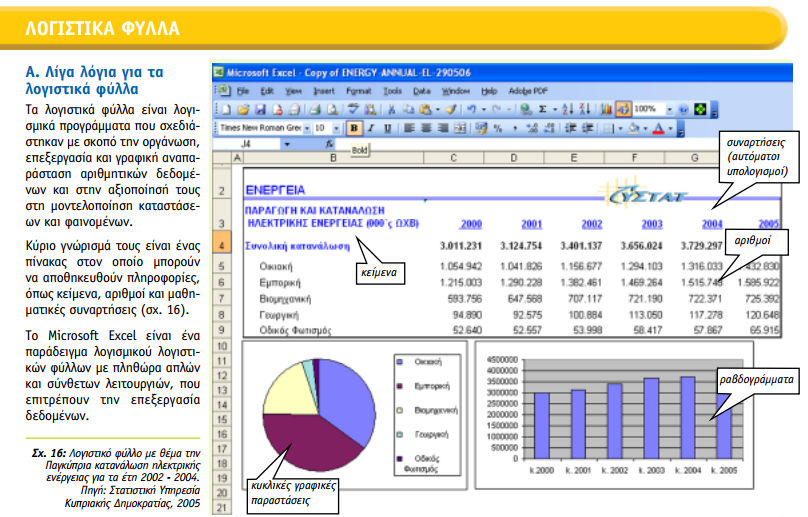Click the Name Box showing J4
The width and height of the screenshot is (808, 517).
click(246, 144)
